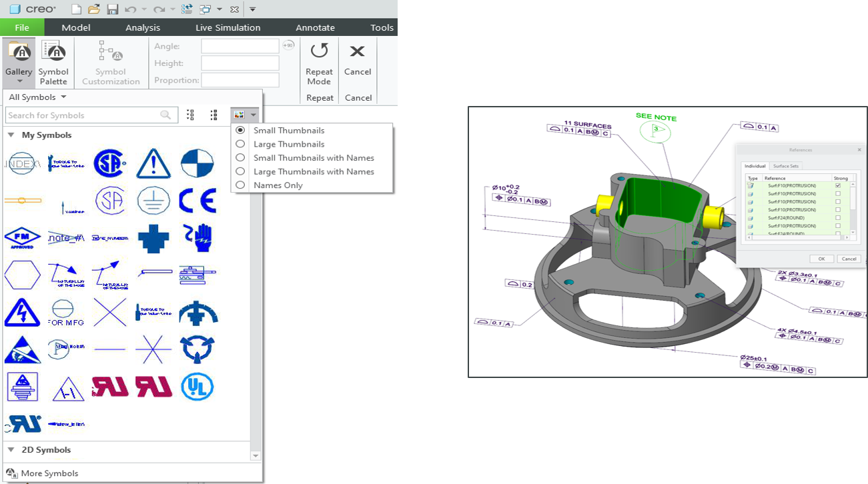
Task: Open the All Symbols filter dropdown
Action: 37,97
